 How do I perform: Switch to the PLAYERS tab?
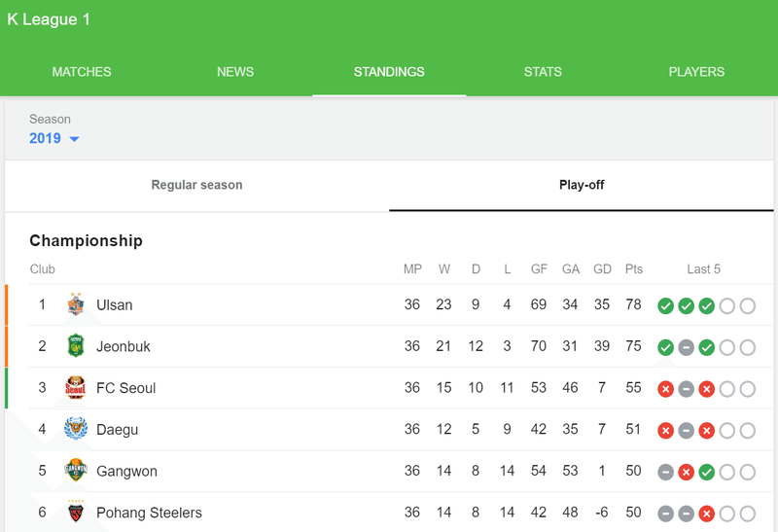tap(696, 72)
